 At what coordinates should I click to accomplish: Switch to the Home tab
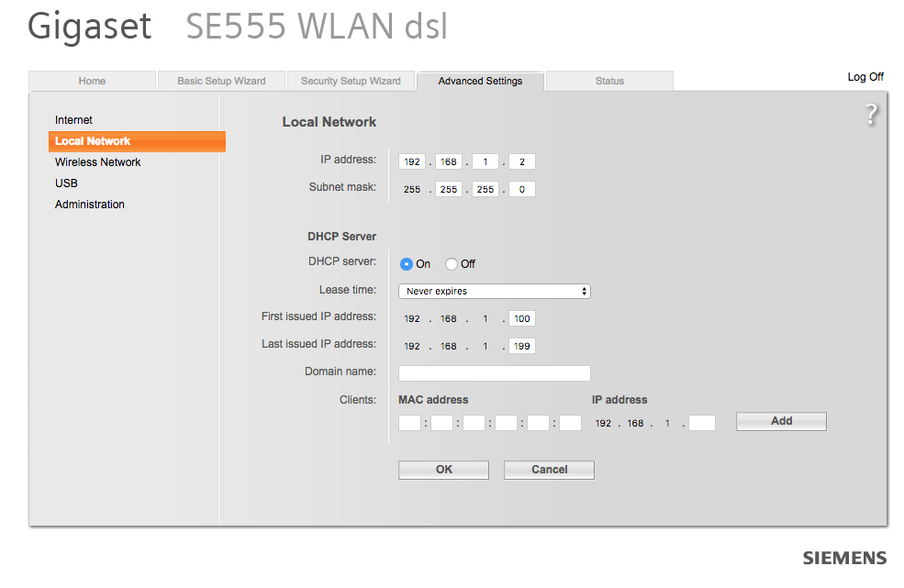click(x=93, y=81)
